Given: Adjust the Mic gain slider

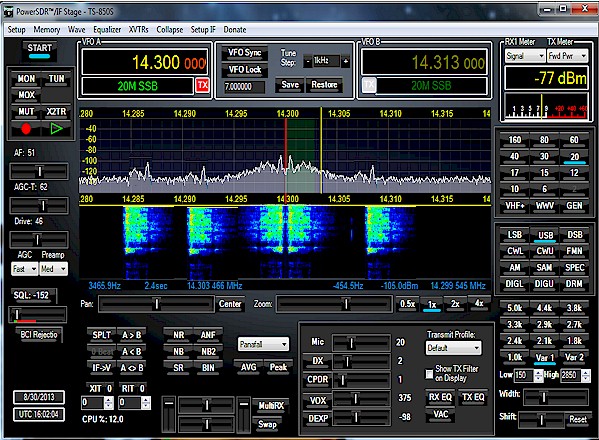Looking at the screenshot, I should tap(361, 343).
